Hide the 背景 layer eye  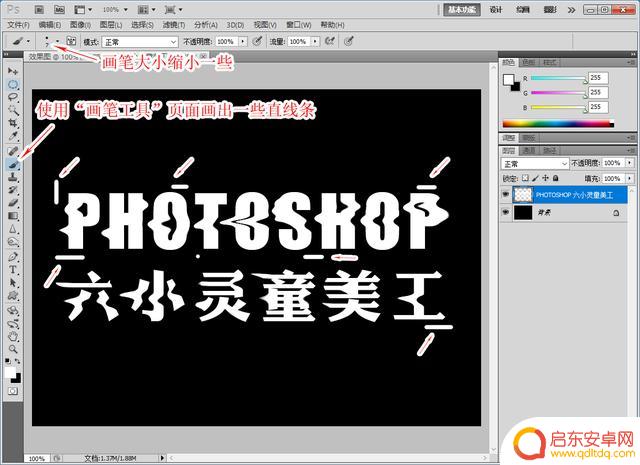[x=505, y=212]
